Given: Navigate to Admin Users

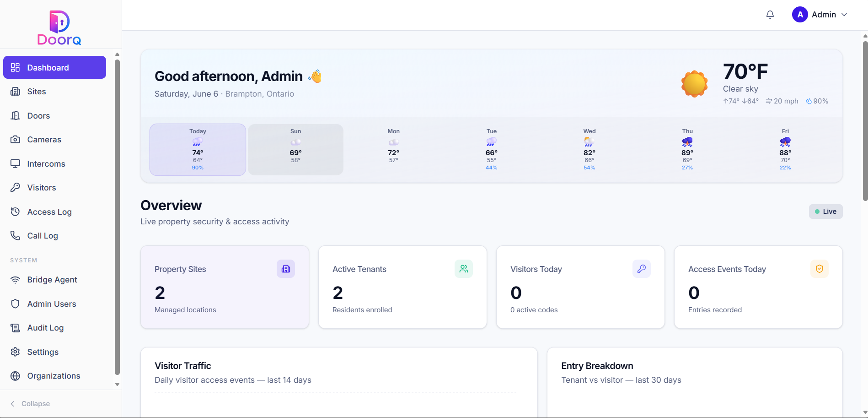Looking at the screenshot, I should [55, 304].
